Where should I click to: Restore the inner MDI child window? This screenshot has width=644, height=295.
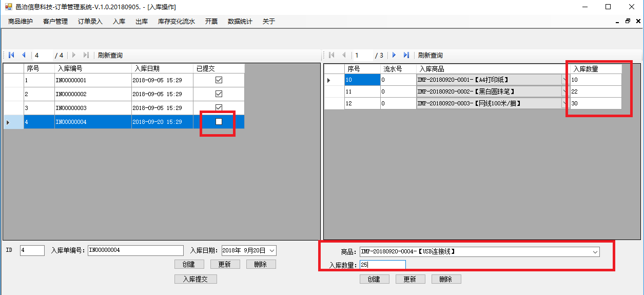click(x=628, y=22)
